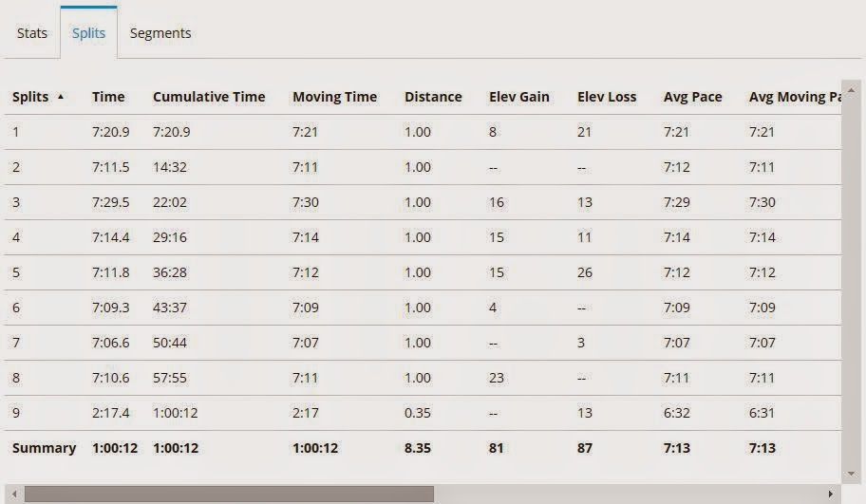Select split row 1

(x=15, y=132)
